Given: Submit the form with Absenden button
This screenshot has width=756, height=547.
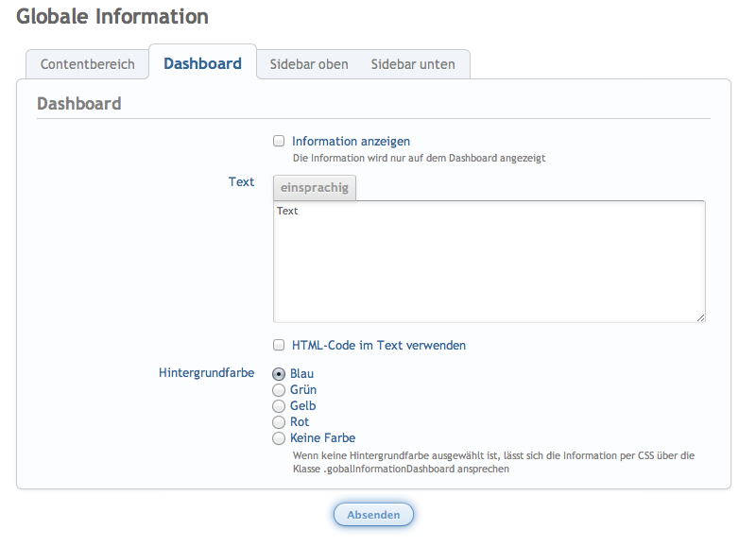Looking at the screenshot, I should point(373,515).
